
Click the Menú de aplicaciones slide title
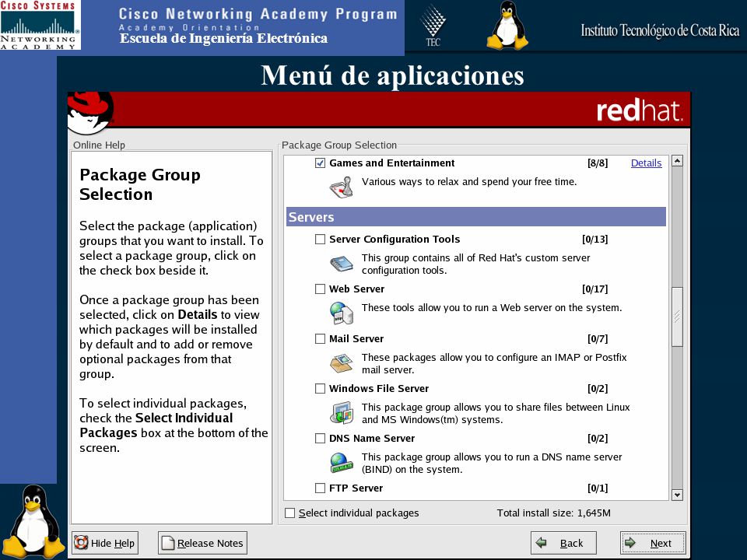tap(392, 75)
